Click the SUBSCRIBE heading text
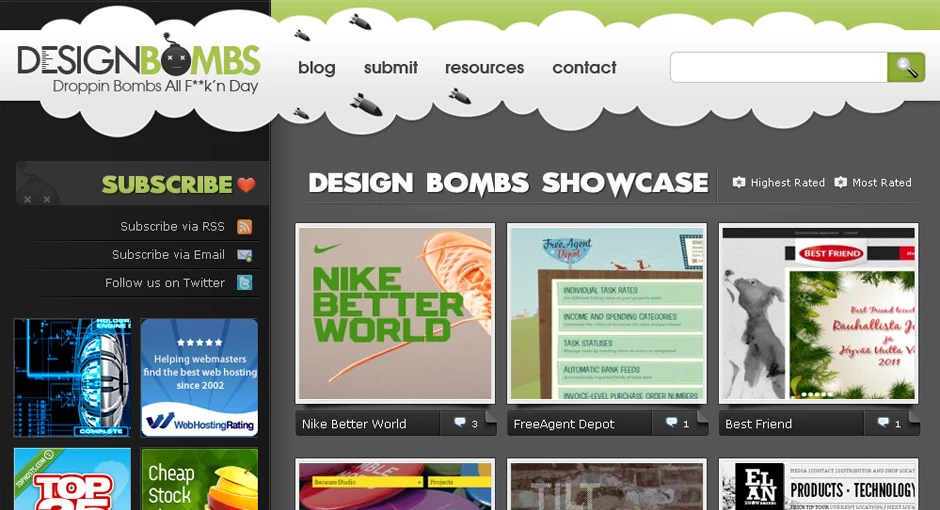Viewport: 940px width, 510px height. pos(167,185)
